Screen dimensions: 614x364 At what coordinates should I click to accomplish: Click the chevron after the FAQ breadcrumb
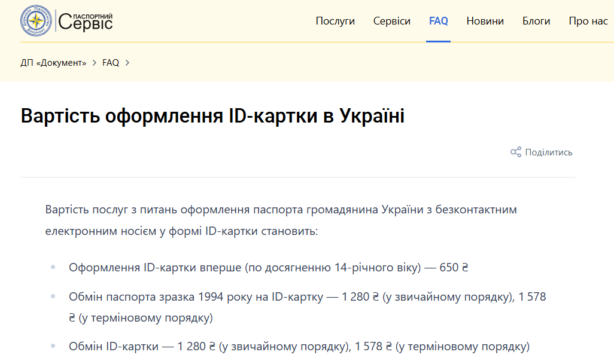127,62
